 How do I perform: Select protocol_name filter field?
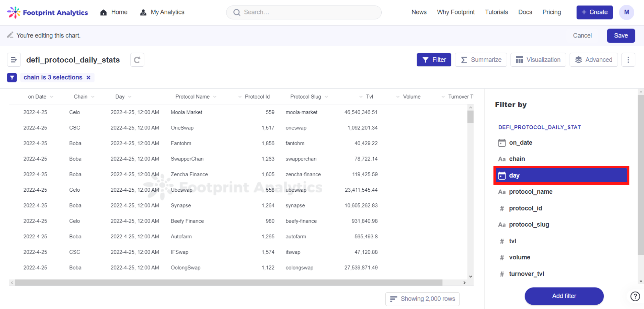tap(561, 192)
